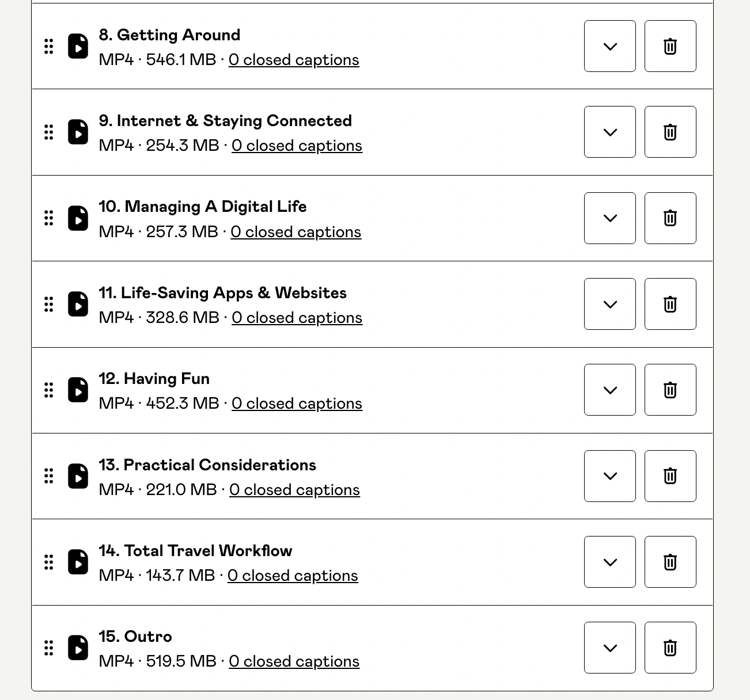
Task: Delete Managing A Digital Life file
Action: click(670, 218)
